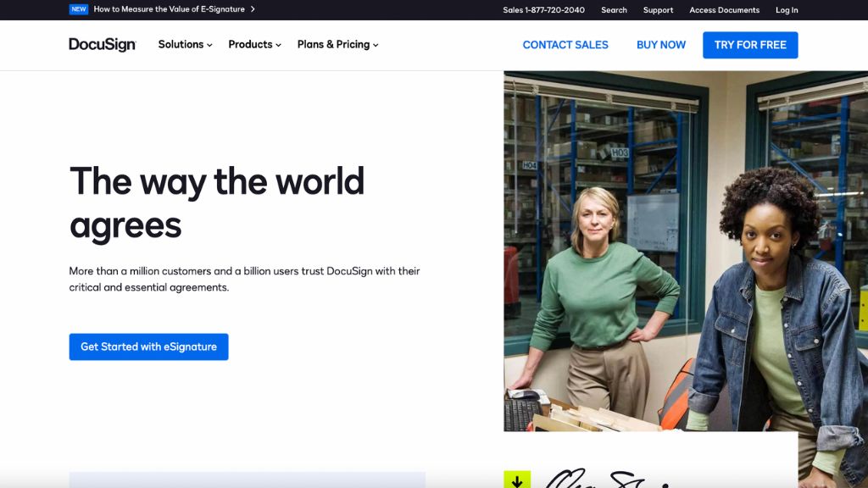Open the Contact Sales link
This screenshot has width=868, height=488.
click(565, 44)
